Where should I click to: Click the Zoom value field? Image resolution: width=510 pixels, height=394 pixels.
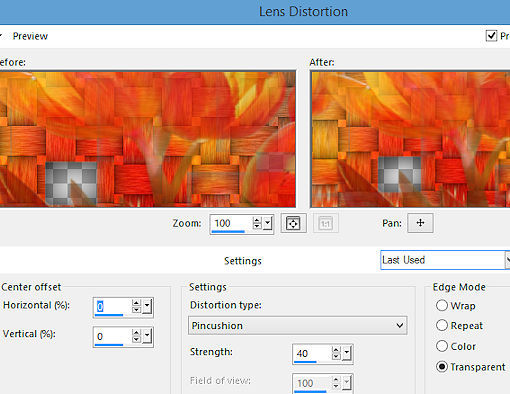pos(231,223)
